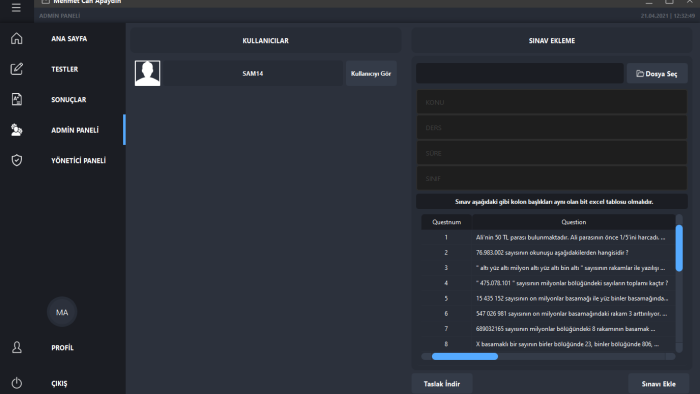Open the PROFİL menu item
Screen dimensions: 700x394
click(62, 348)
